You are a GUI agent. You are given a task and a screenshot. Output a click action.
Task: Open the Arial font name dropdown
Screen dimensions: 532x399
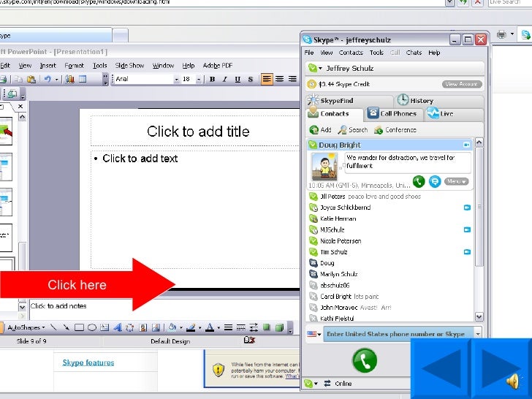coord(176,80)
